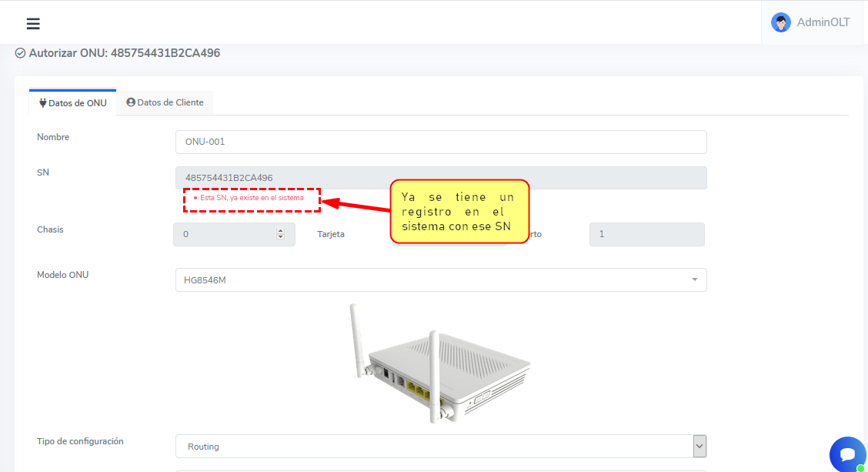Focus the Nombre field containing ONU-001
The height and width of the screenshot is (472, 868).
coord(440,142)
